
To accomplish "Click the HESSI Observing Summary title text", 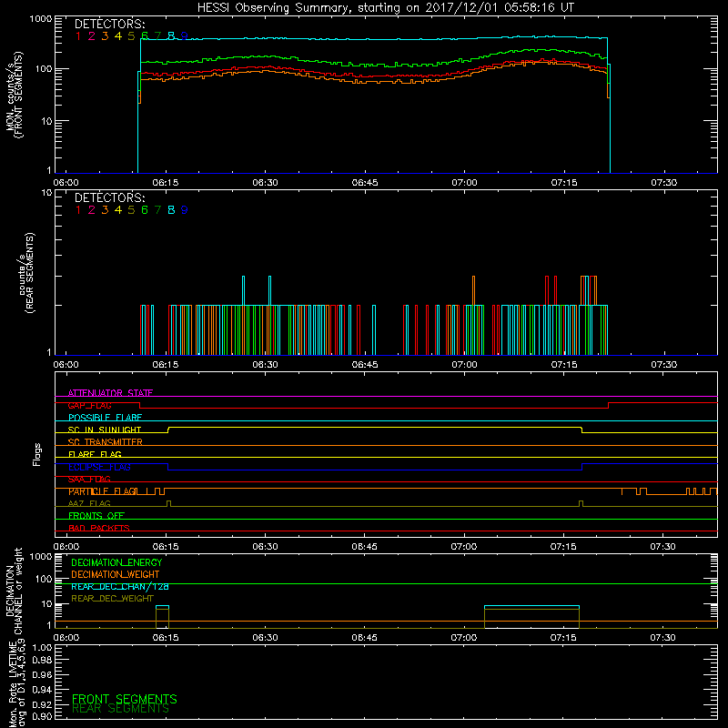I will pyautogui.click(x=385, y=8).
